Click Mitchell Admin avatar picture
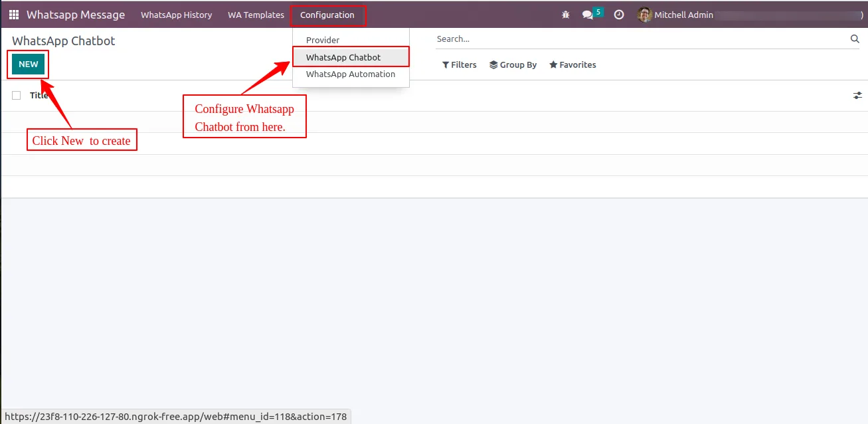 [x=644, y=15]
